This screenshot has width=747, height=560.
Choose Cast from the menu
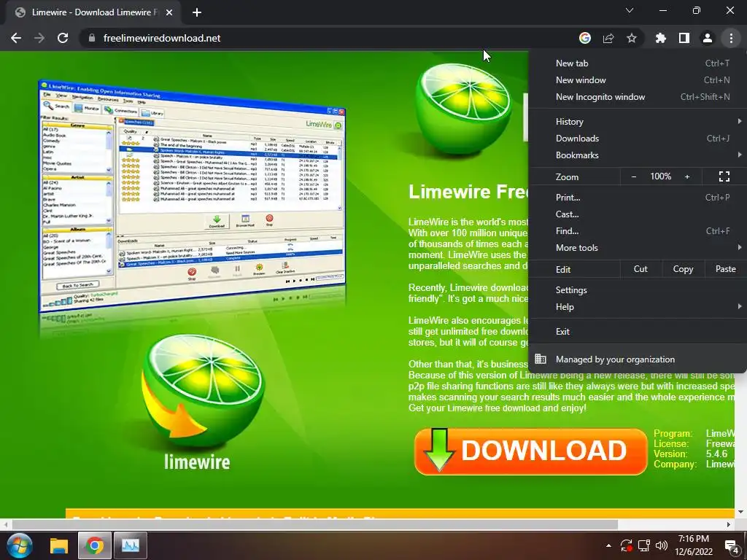point(638,214)
